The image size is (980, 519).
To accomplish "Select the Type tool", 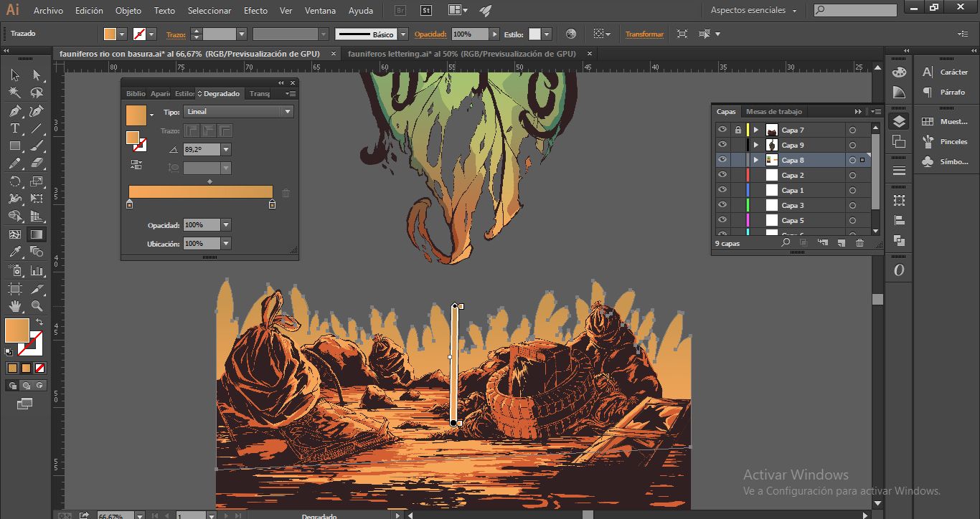I will coord(14,128).
